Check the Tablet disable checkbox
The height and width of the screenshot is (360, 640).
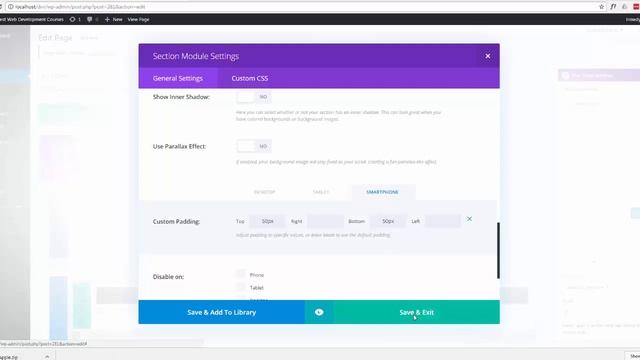[x=240, y=287]
